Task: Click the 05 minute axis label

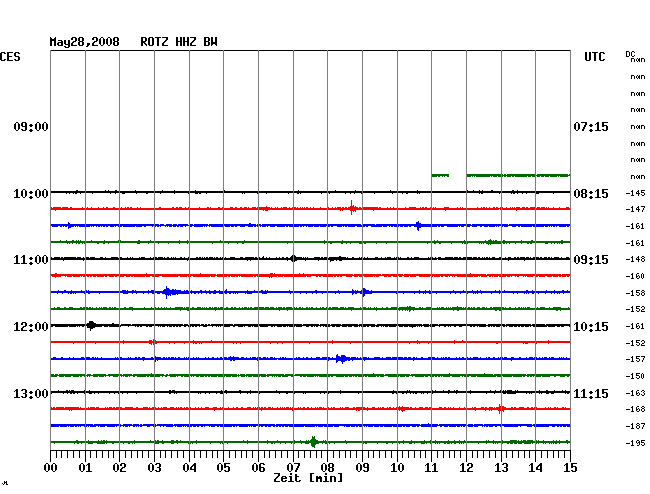Action: pyautogui.click(x=223, y=468)
